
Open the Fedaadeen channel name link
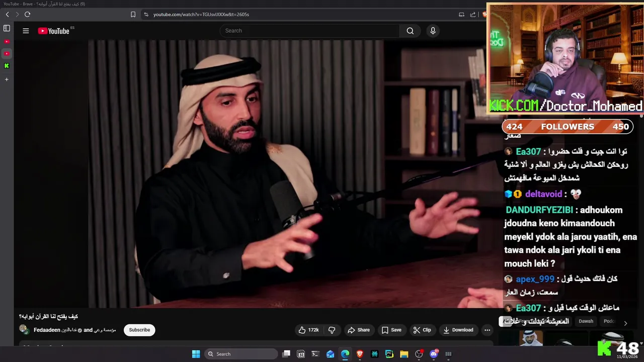point(55,330)
